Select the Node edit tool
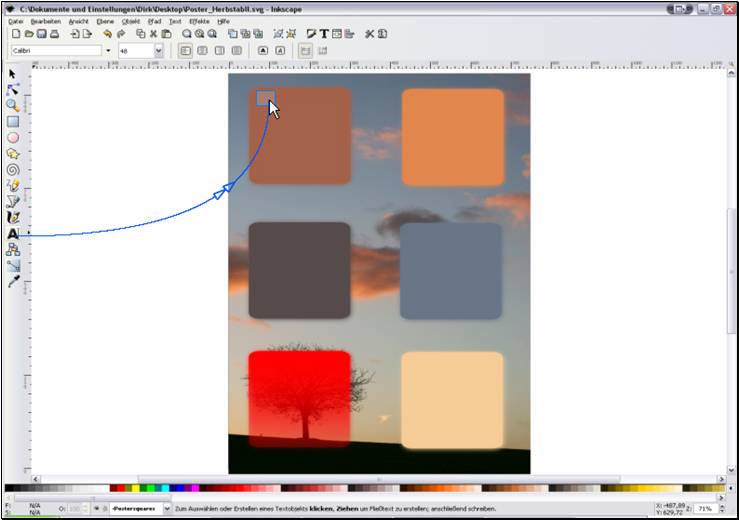This screenshot has height=520, width=739. (13, 89)
